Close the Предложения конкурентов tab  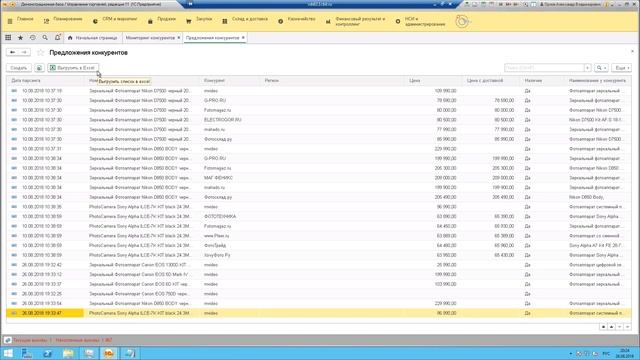[x=243, y=38]
